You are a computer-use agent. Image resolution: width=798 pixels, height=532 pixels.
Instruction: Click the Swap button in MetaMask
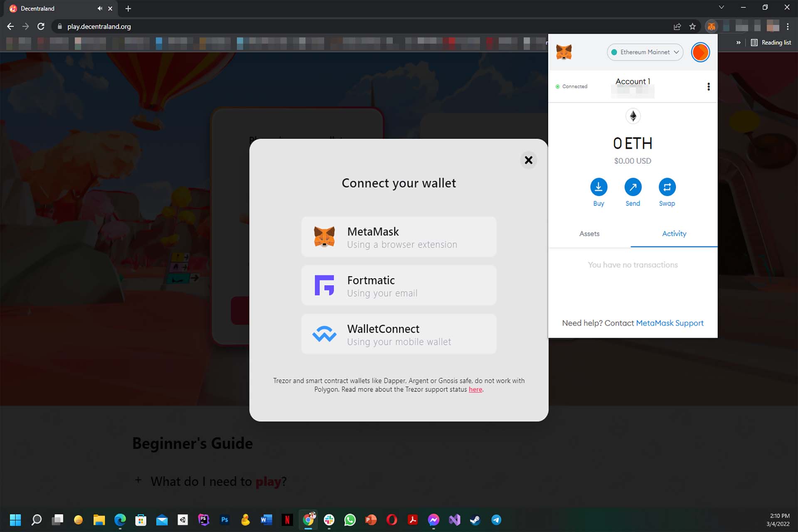(x=667, y=192)
